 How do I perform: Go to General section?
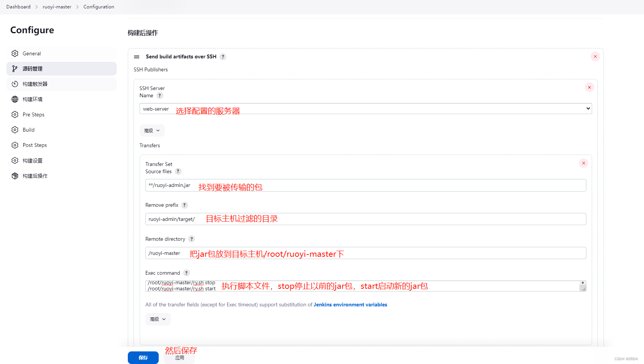[x=61, y=53]
